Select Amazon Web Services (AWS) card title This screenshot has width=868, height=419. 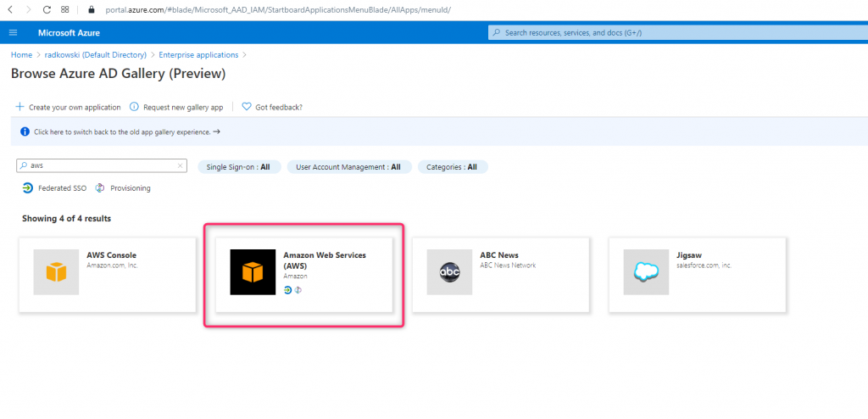tap(325, 260)
